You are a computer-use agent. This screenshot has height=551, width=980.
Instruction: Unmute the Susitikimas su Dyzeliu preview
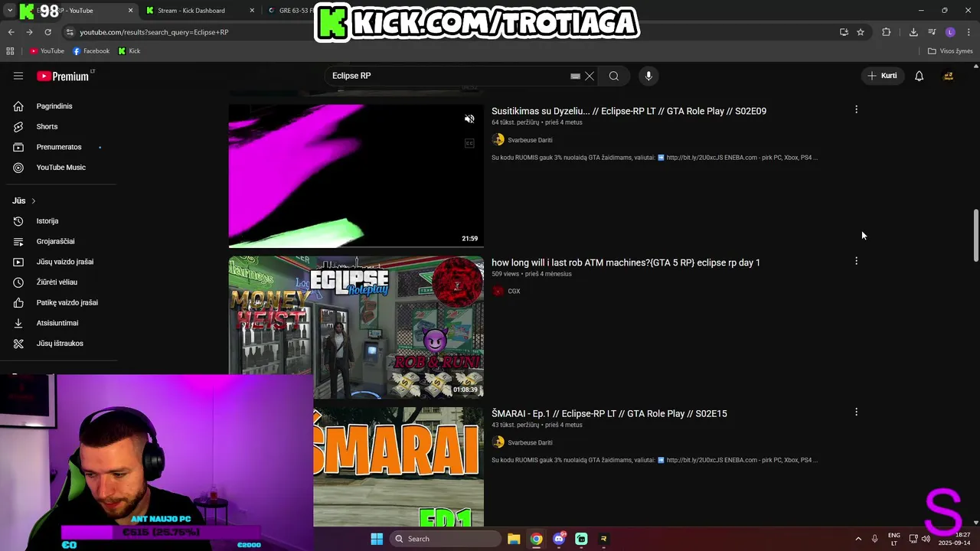(x=469, y=119)
